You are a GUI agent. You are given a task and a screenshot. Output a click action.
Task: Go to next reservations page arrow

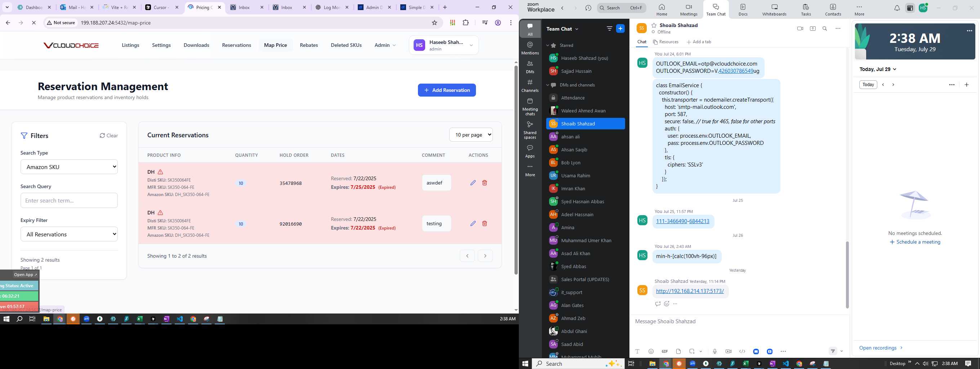(485, 255)
